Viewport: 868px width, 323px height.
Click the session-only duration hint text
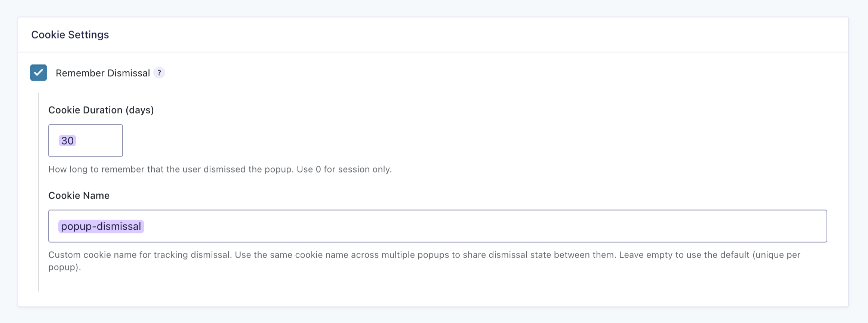tap(220, 170)
